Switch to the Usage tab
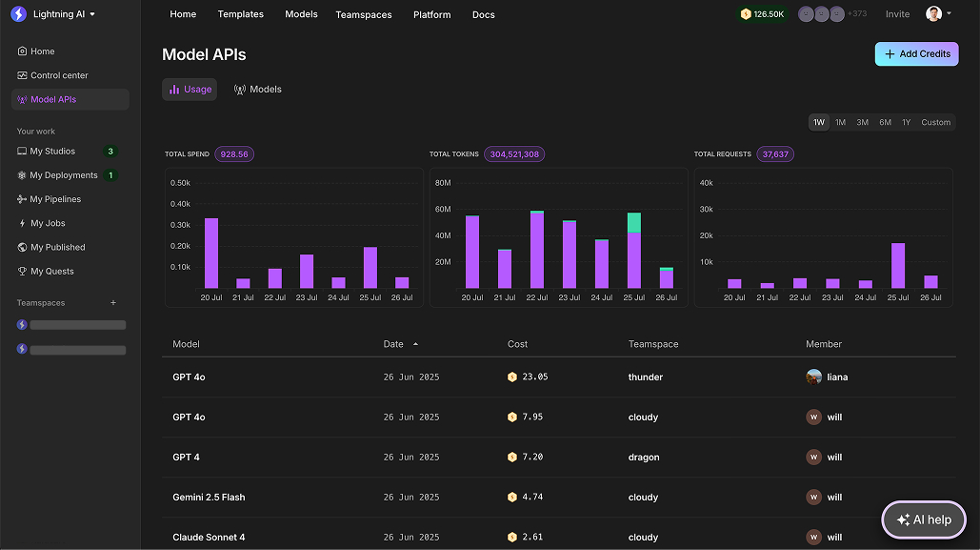Image resolution: width=980 pixels, height=550 pixels. tap(190, 90)
